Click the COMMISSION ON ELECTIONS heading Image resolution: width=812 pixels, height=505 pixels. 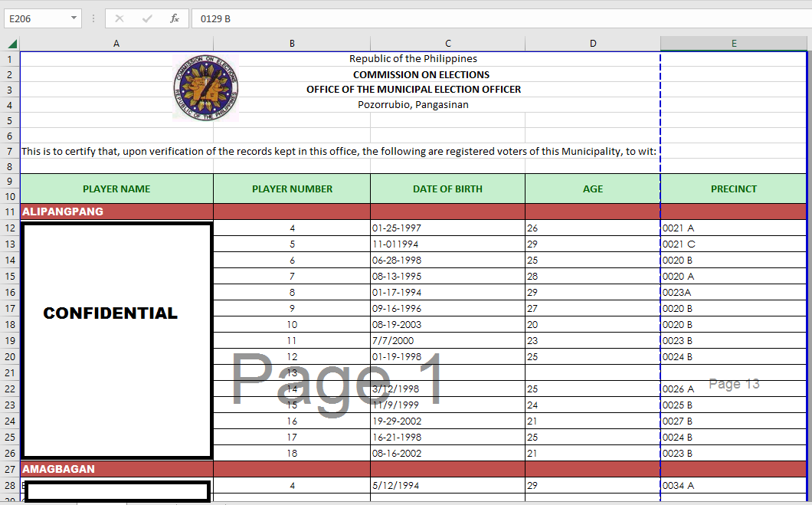[x=421, y=74]
